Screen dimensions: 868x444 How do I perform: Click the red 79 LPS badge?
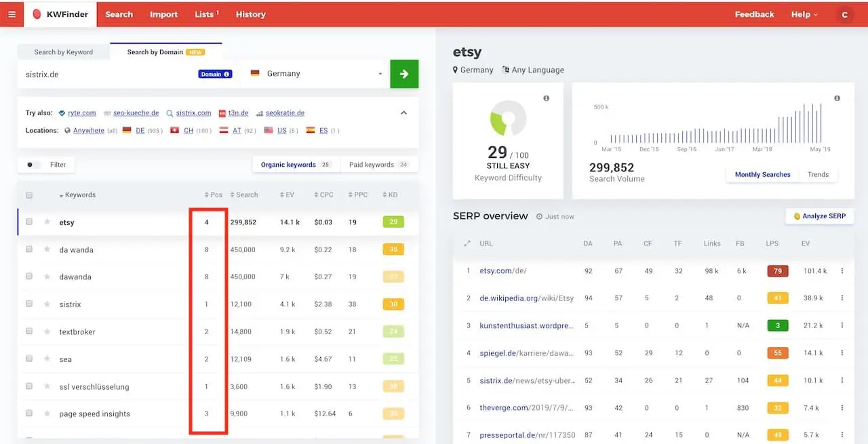[777, 270]
